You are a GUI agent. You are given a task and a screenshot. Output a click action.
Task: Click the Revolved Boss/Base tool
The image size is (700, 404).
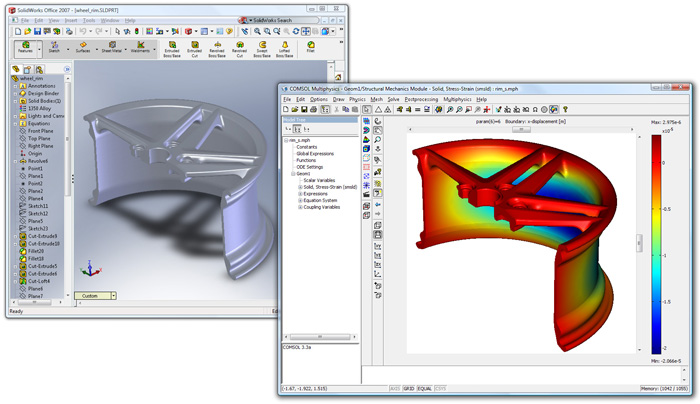point(217,45)
